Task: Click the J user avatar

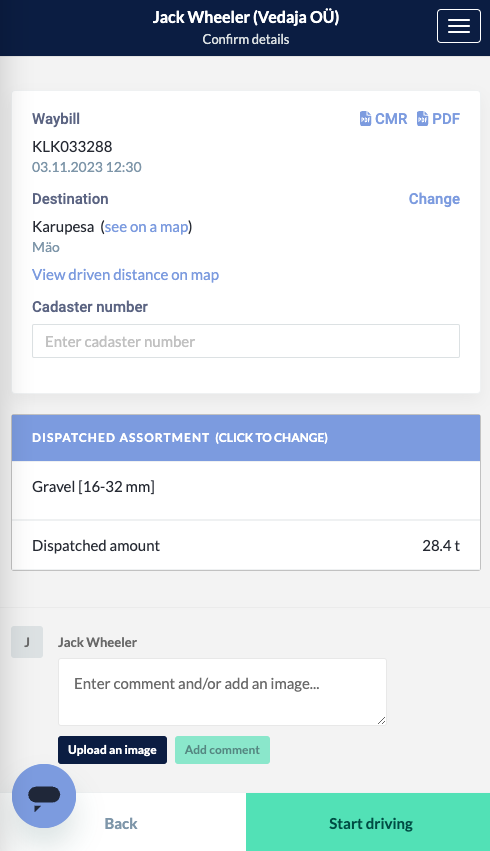Action: click(27, 642)
